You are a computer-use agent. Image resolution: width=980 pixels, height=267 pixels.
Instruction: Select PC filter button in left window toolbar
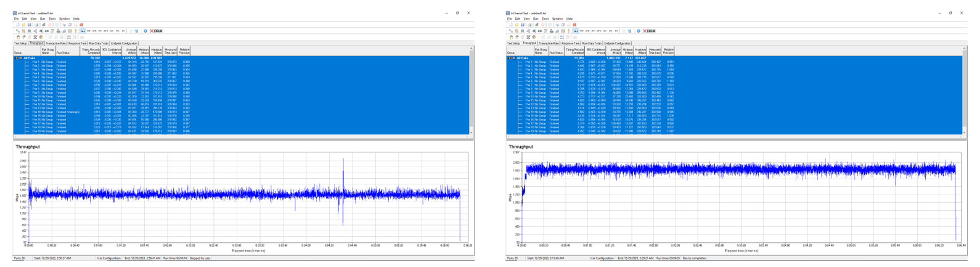tap(123, 31)
